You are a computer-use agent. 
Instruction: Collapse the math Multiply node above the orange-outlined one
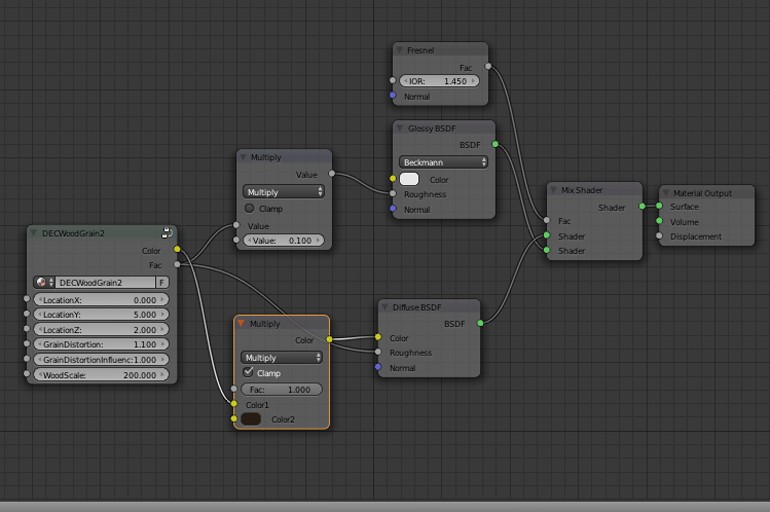pos(243,157)
